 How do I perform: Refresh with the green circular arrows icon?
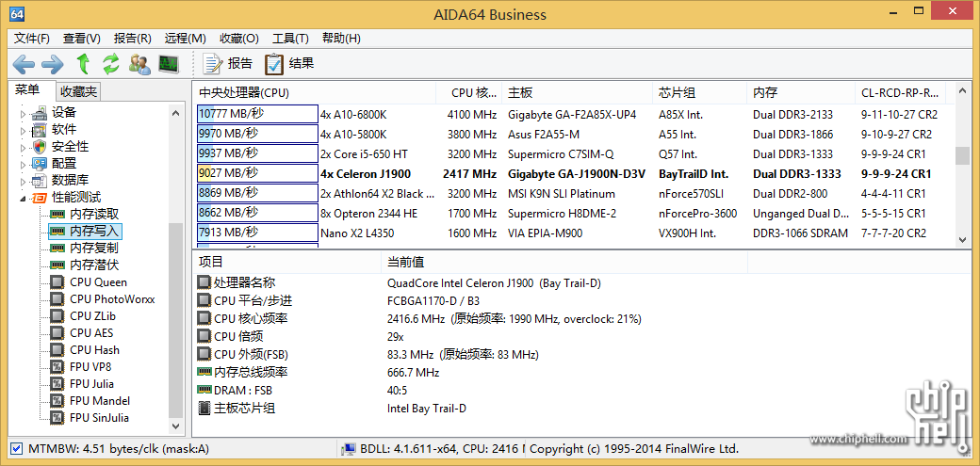pyautogui.click(x=111, y=64)
